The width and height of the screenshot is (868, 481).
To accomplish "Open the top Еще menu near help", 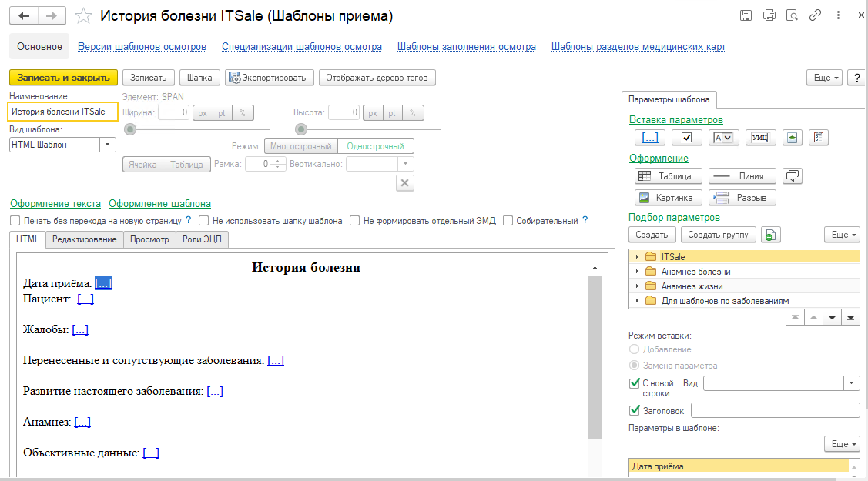I will (x=824, y=78).
